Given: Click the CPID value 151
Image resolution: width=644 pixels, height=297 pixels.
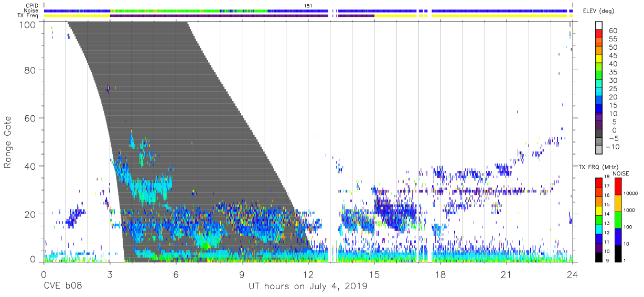Looking at the screenshot, I should point(308,6).
